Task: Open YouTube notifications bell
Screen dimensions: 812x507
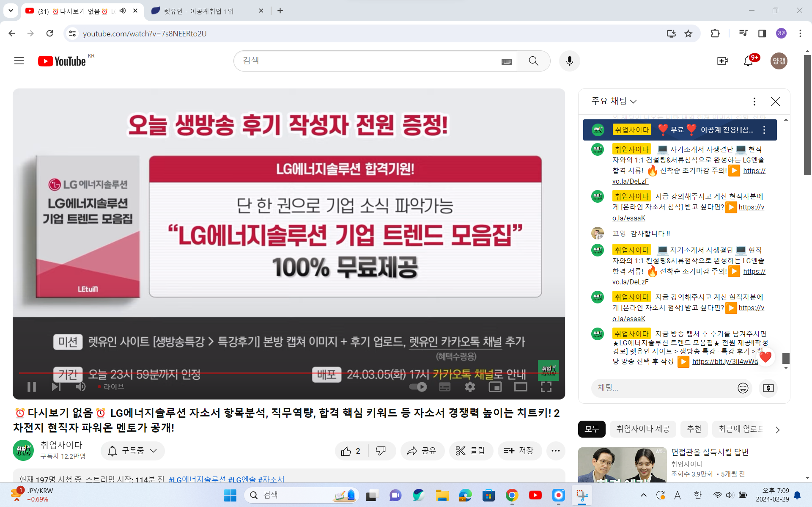Action: click(x=748, y=61)
